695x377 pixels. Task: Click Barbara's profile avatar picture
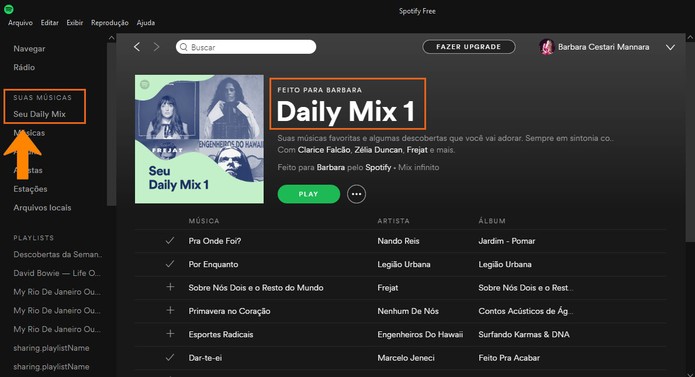click(x=547, y=47)
